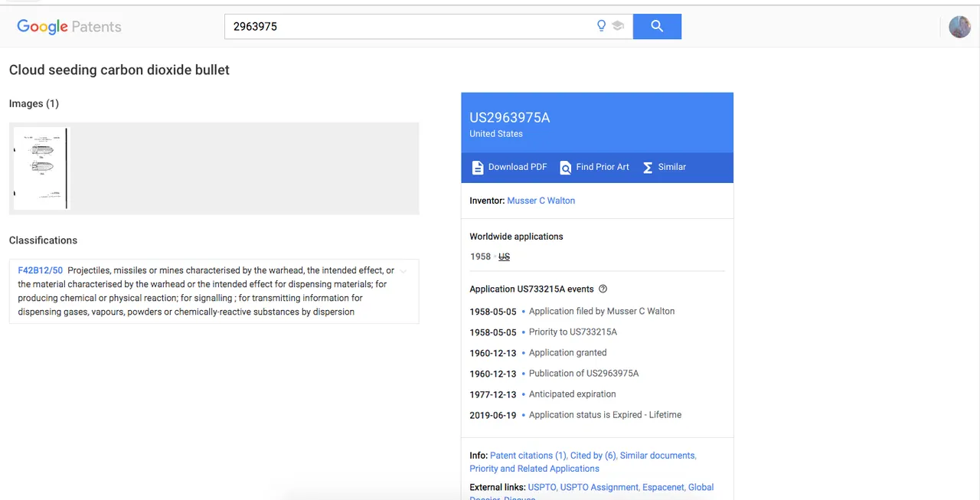Open Cited by (6) link
Image resolution: width=980 pixels, height=500 pixels.
pyautogui.click(x=593, y=455)
